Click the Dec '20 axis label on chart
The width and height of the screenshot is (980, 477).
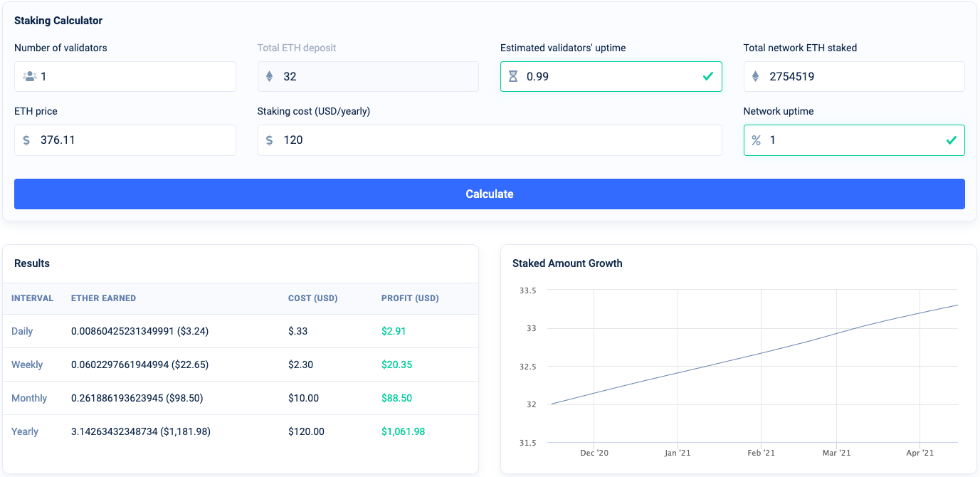pyautogui.click(x=594, y=453)
